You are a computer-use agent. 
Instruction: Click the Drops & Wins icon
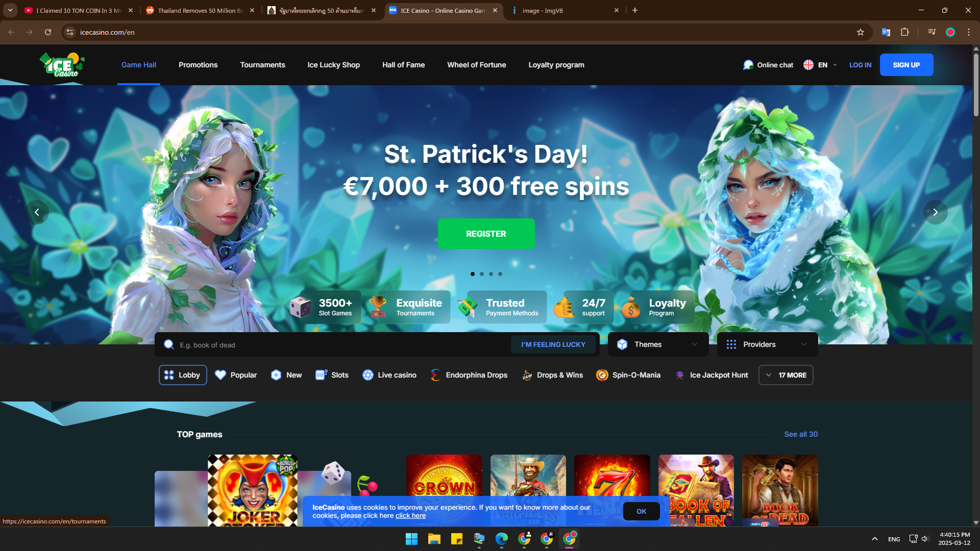point(527,375)
